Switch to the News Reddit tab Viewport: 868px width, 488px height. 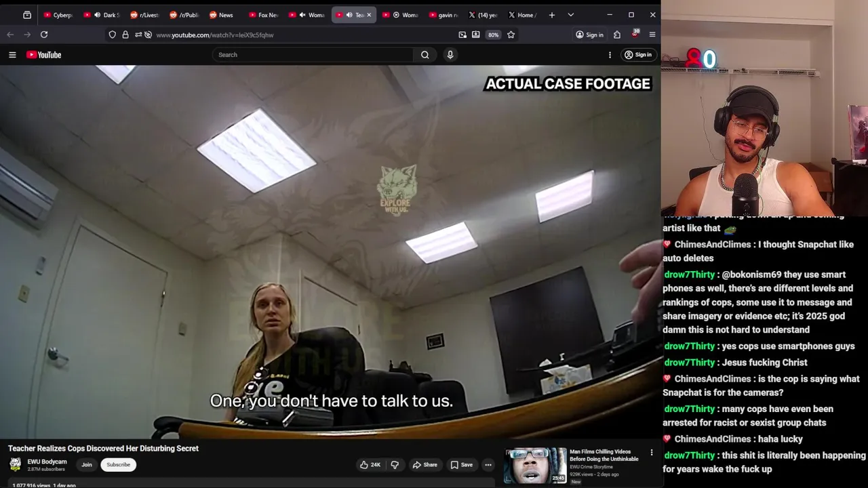coord(223,15)
